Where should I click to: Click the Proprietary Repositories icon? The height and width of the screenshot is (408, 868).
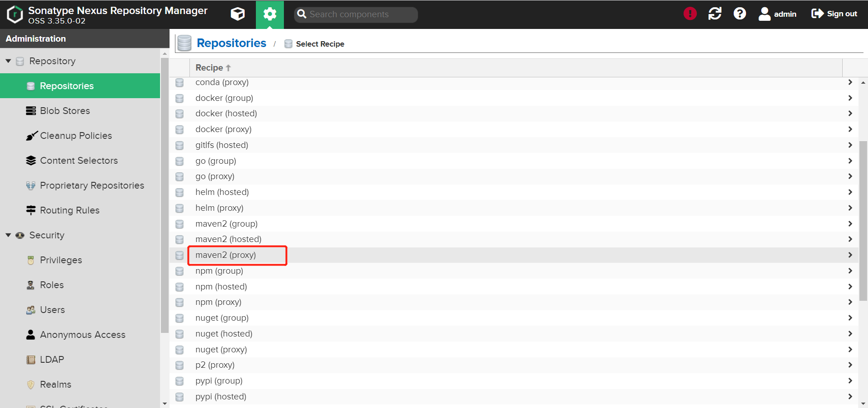pos(31,185)
